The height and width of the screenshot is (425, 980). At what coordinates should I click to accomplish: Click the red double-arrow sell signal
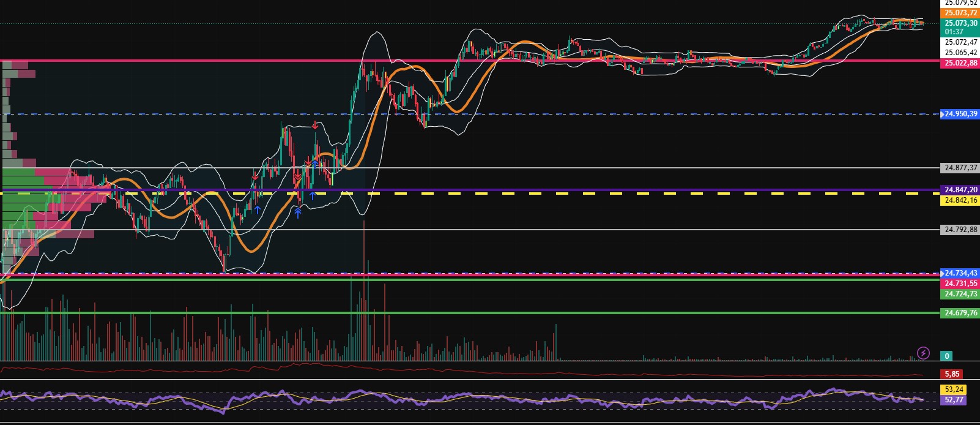coord(297,178)
